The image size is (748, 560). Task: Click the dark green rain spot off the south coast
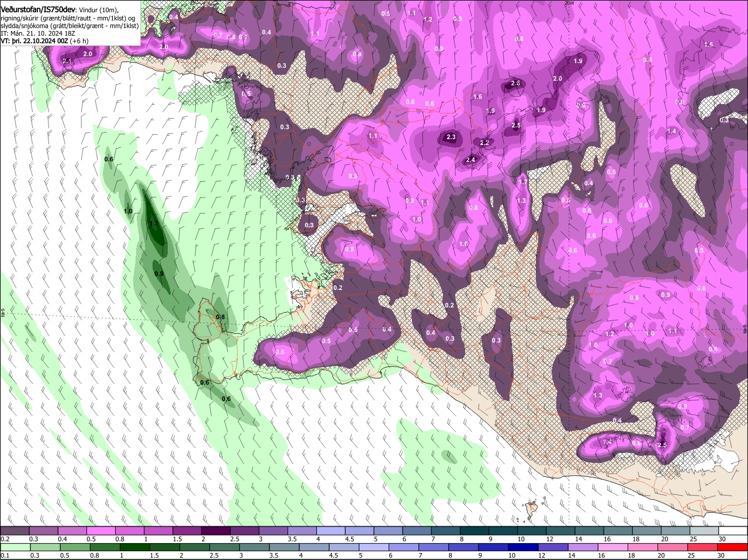[x=449, y=457]
